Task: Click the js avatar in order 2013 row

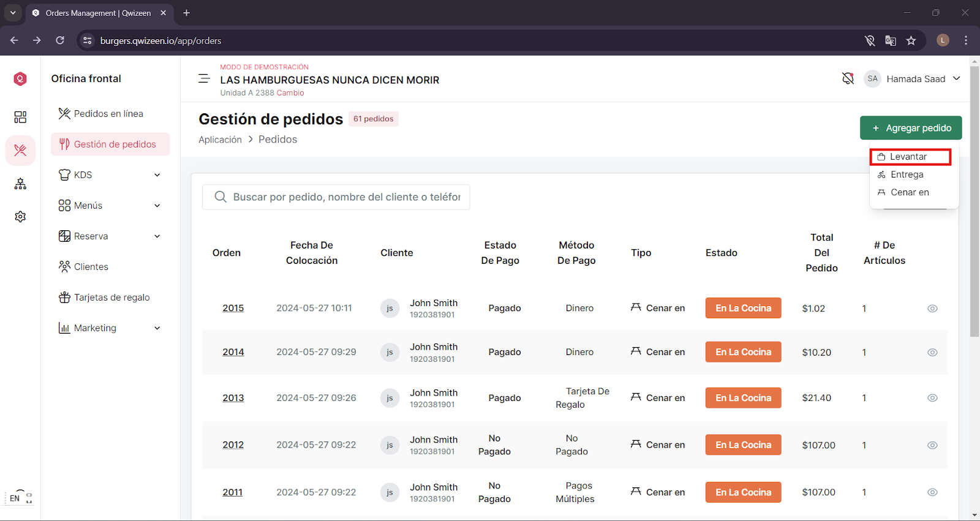Action: point(390,398)
